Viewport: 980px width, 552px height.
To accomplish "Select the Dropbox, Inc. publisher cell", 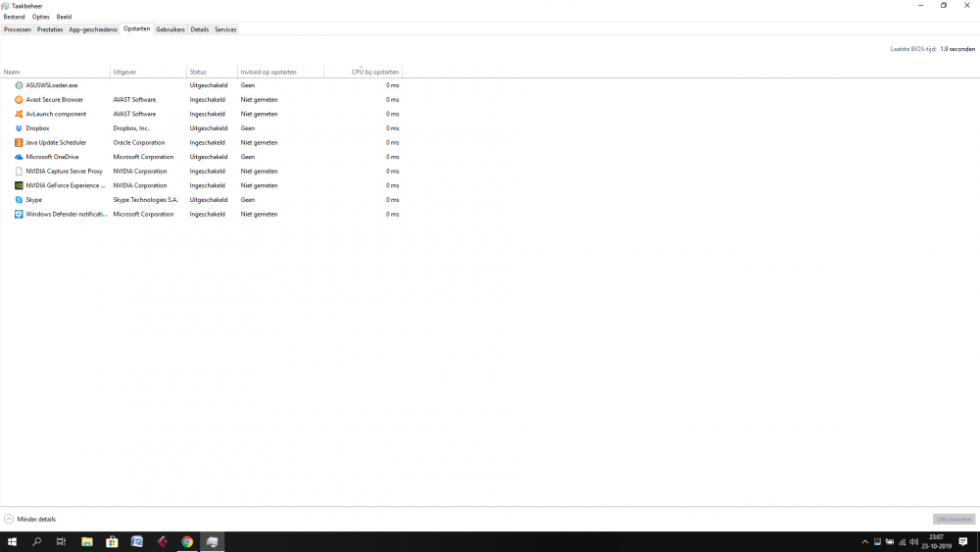I will [x=131, y=128].
